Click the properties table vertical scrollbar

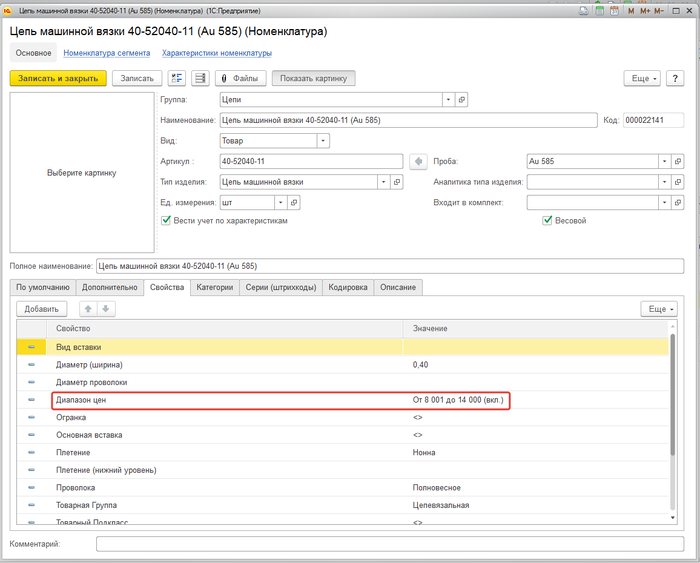click(x=672, y=420)
